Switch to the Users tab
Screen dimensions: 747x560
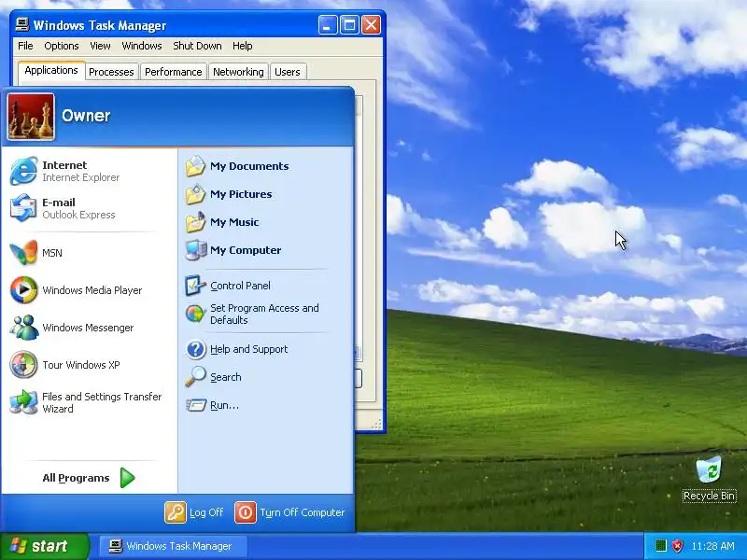click(288, 72)
